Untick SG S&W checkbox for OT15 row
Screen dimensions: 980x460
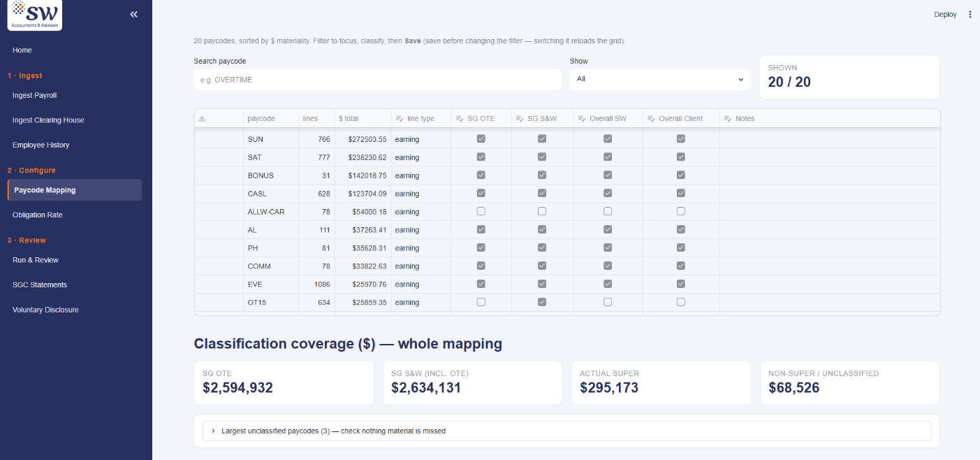[x=542, y=302]
